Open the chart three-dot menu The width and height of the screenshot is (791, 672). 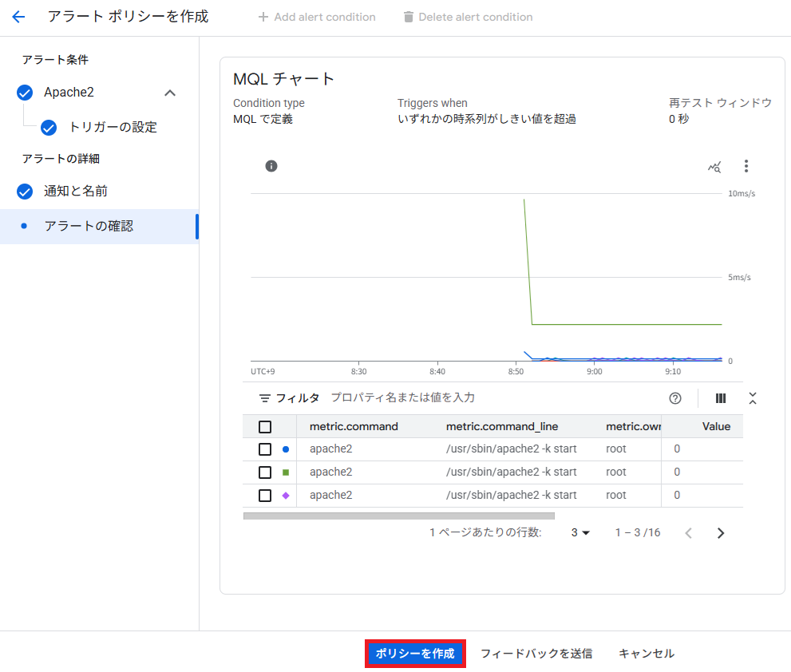[746, 166]
